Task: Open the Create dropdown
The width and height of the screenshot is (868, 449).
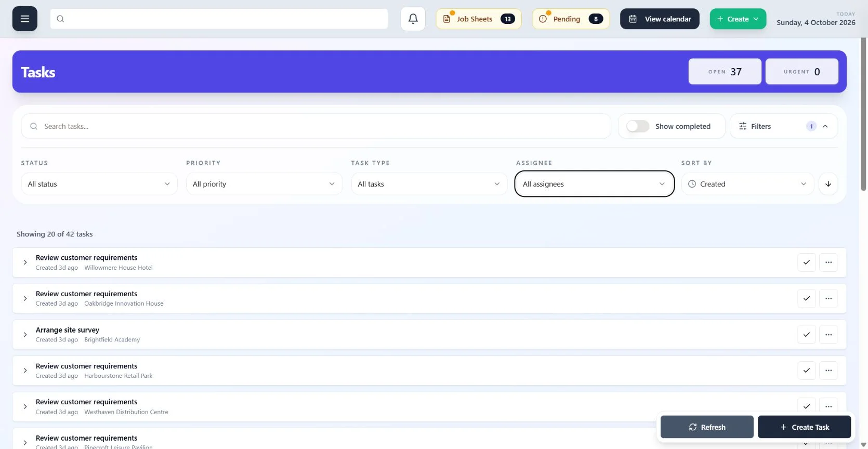Action: point(738,19)
